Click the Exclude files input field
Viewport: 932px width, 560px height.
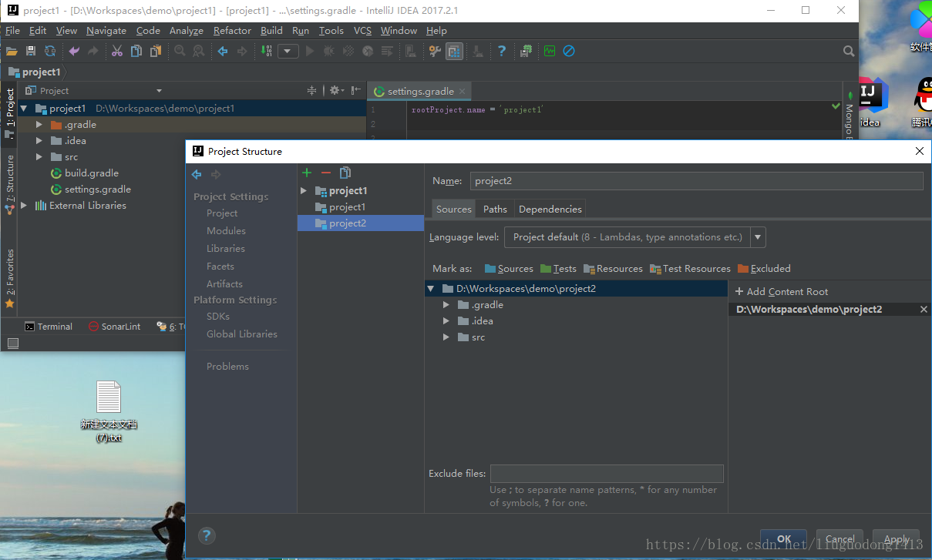point(607,474)
